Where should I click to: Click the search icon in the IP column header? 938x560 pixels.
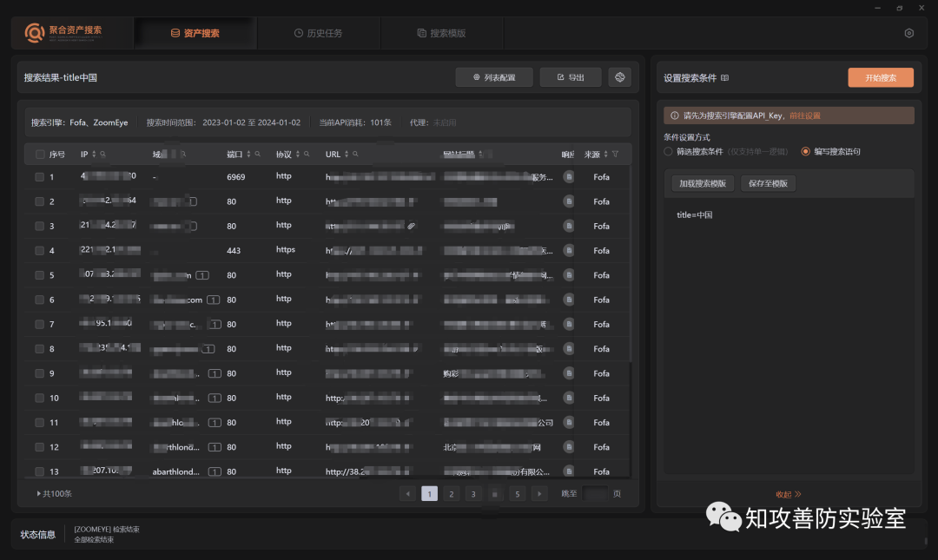point(102,155)
